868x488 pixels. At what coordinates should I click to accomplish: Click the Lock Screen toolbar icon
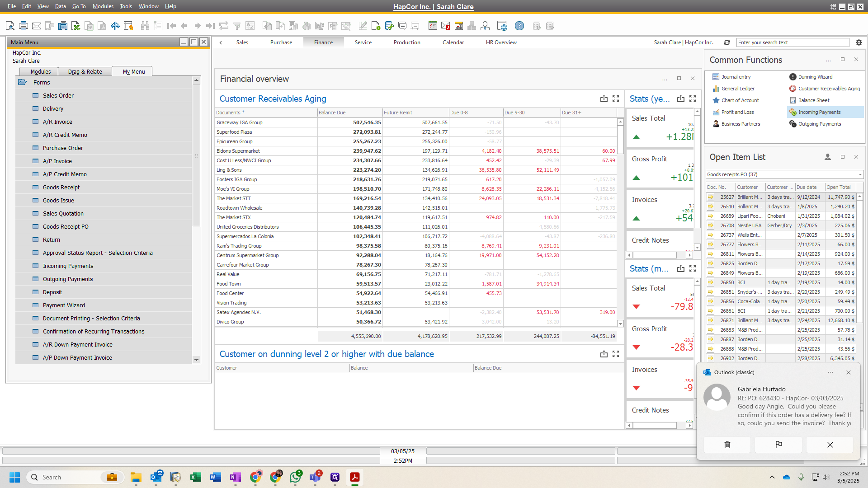click(128, 26)
